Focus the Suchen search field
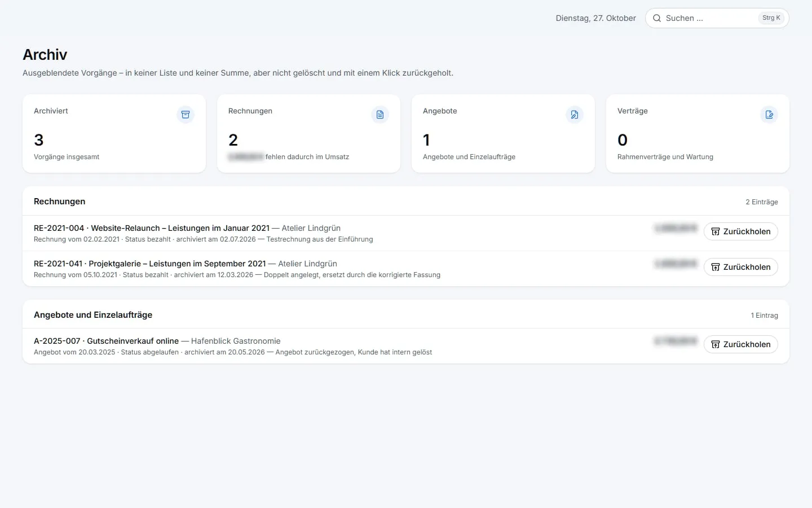The height and width of the screenshot is (508, 812). 717,18
